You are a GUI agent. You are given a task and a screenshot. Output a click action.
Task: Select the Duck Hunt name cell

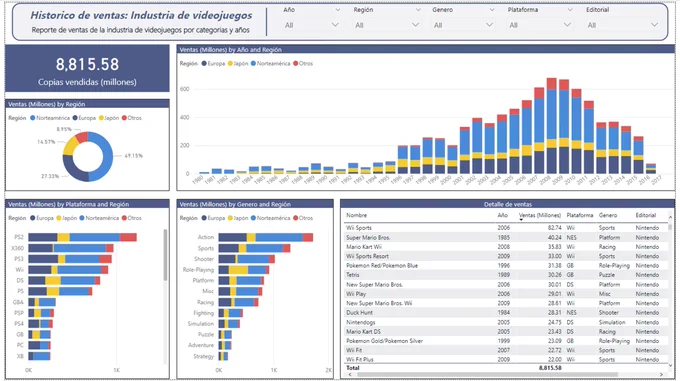point(359,312)
